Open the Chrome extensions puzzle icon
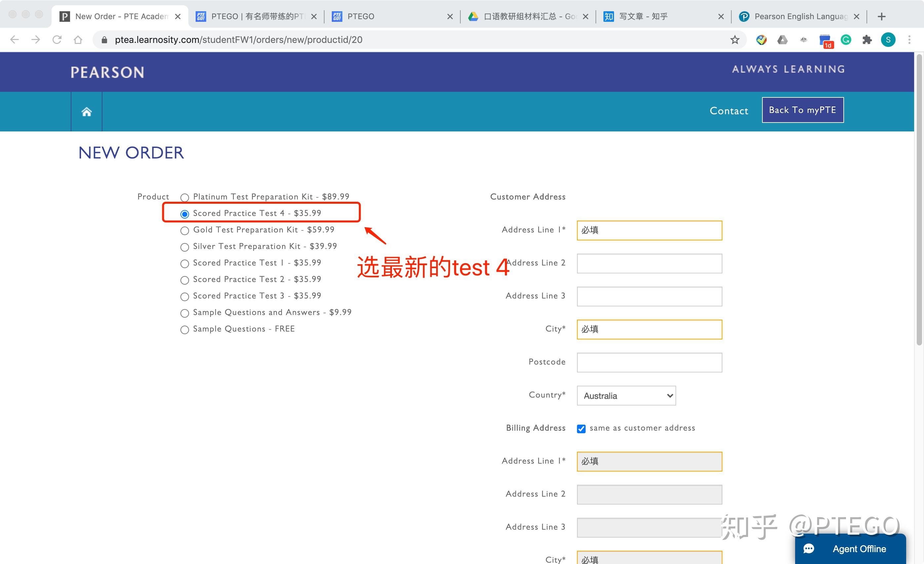Screen dimensions: 924x564 [x=866, y=40]
